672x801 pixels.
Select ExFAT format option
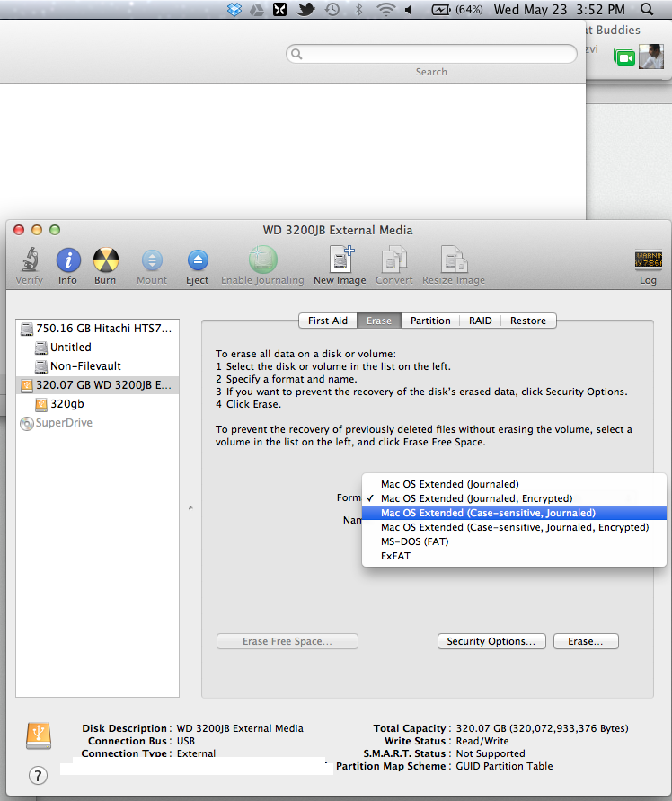514,556
